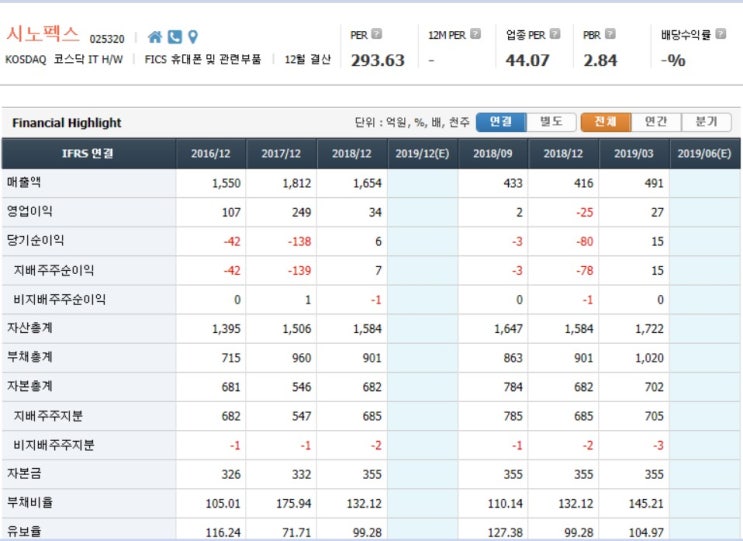
Task: Click stock code 025320
Action: pyautogui.click(x=107, y=39)
